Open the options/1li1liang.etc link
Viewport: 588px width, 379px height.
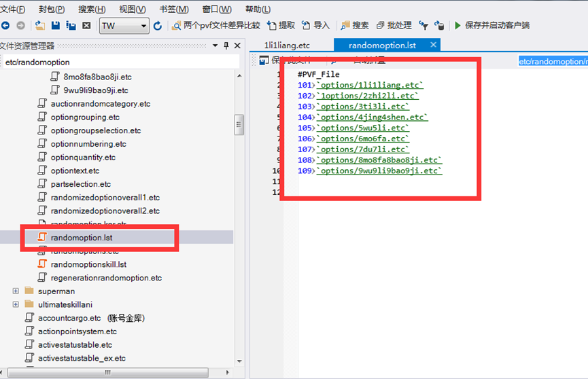click(370, 85)
